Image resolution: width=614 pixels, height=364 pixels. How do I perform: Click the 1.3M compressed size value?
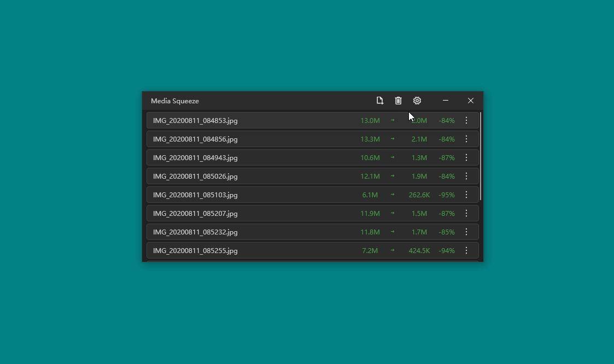pyautogui.click(x=419, y=158)
